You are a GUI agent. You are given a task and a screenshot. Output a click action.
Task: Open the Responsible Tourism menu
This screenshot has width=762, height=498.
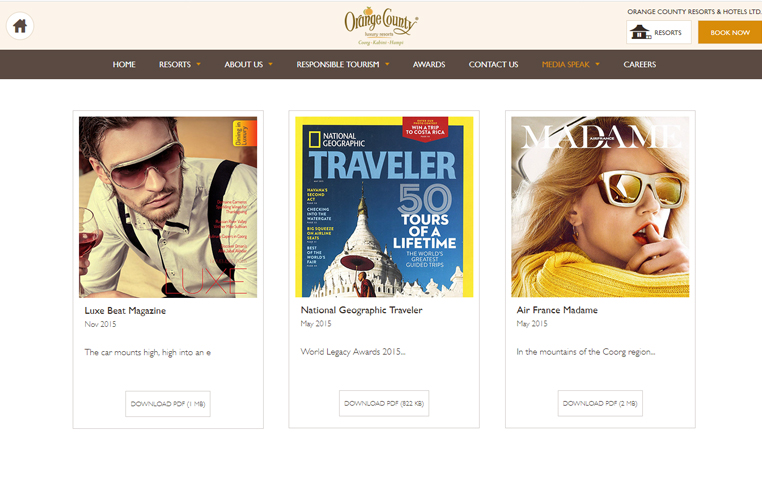click(x=338, y=64)
